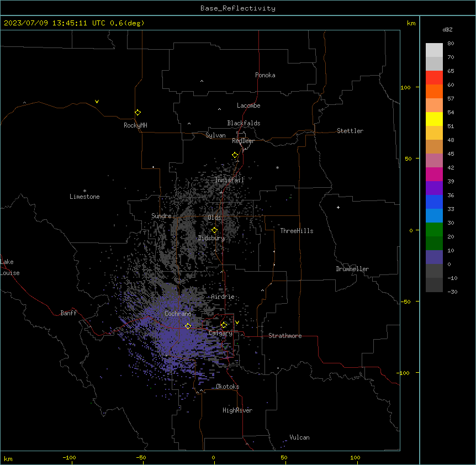Click the HighRiver label
The width and height of the screenshot is (476, 465).
(x=237, y=410)
